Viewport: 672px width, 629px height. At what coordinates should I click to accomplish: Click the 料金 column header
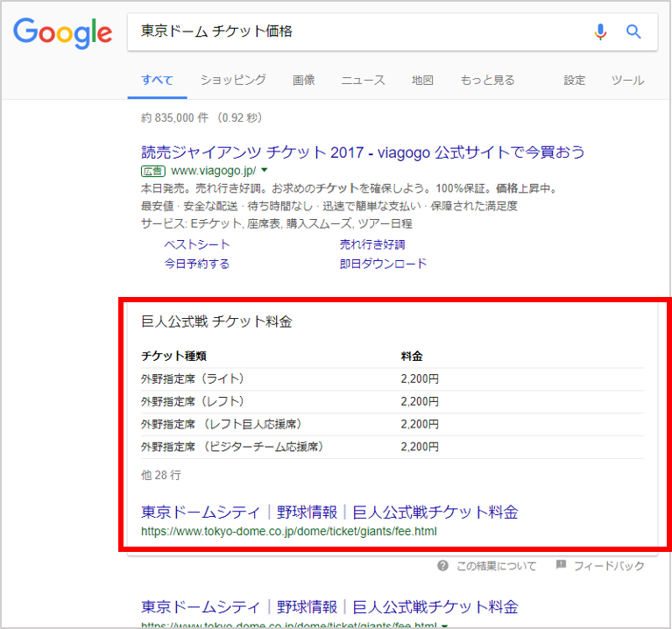pos(412,356)
